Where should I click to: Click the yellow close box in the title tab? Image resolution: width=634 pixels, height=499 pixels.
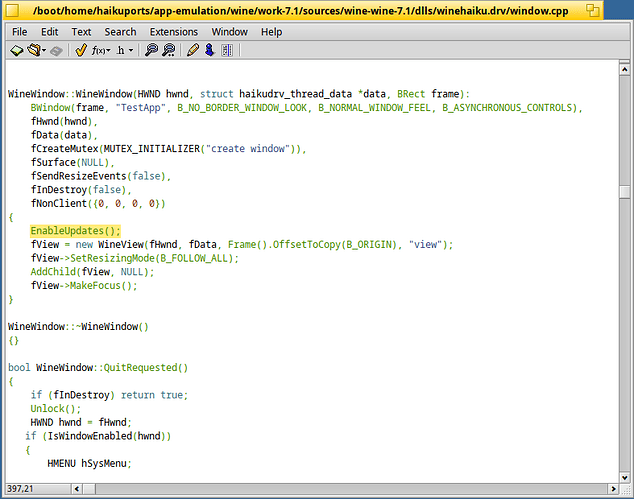tap(12, 11)
